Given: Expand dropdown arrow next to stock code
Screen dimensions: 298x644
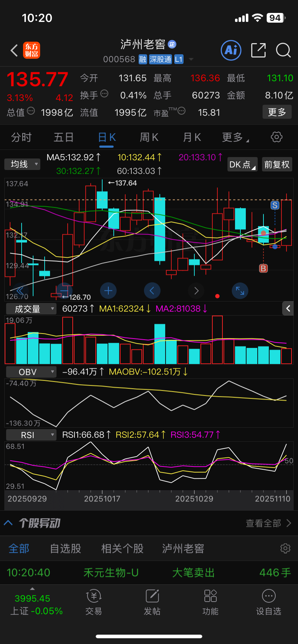Looking at the screenshot, I should pyautogui.click(x=191, y=59).
